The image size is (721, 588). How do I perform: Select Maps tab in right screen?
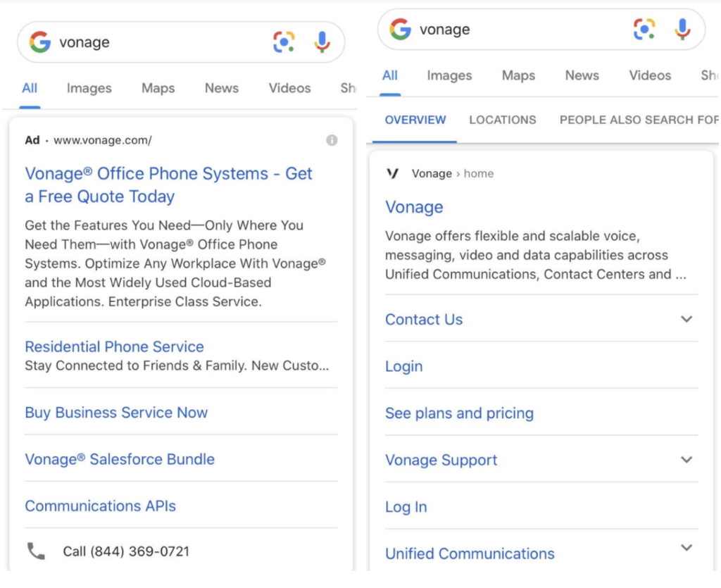click(518, 75)
